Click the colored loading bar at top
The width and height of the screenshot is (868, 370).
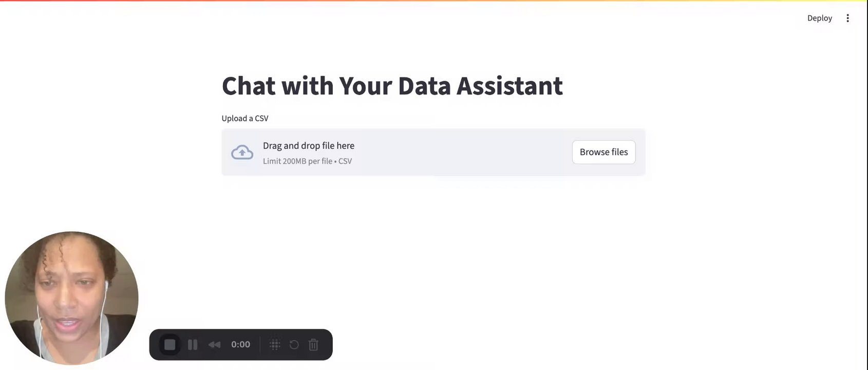pos(434,1)
